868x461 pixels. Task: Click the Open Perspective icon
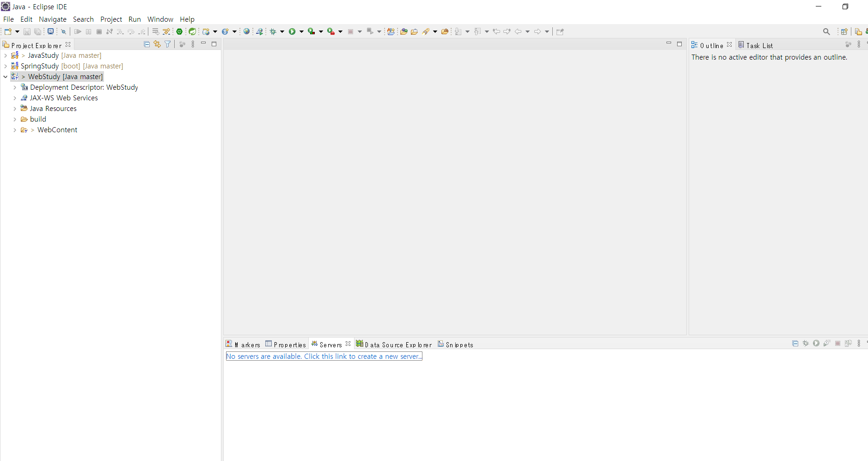(844, 31)
